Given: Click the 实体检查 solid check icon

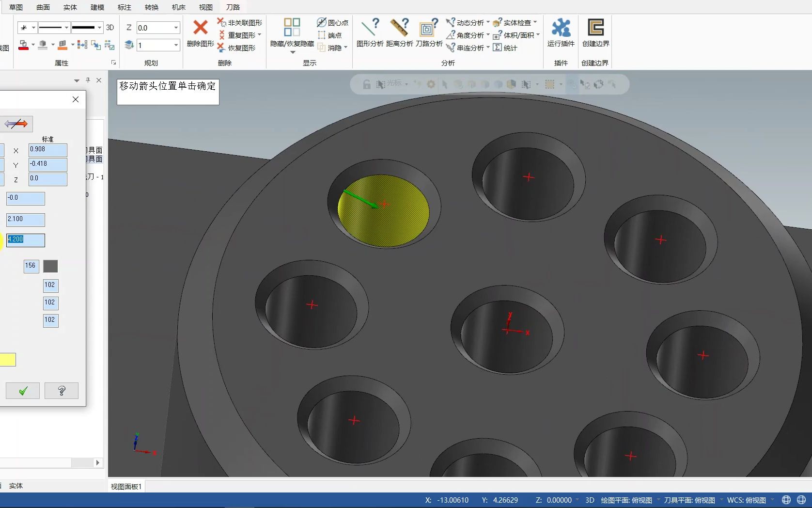Looking at the screenshot, I should [497, 22].
